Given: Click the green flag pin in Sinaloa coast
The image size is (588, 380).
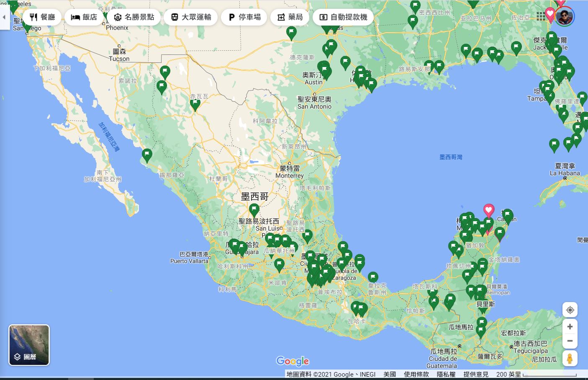Looking at the screenshot, I should tap(147, 155).
